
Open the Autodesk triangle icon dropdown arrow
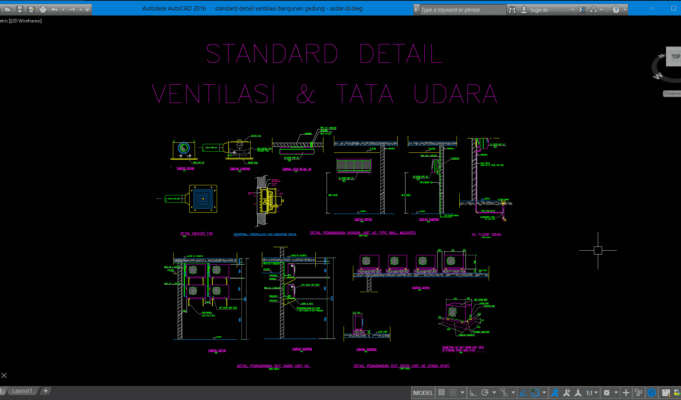pyautogui.click(x=602, y=10)
